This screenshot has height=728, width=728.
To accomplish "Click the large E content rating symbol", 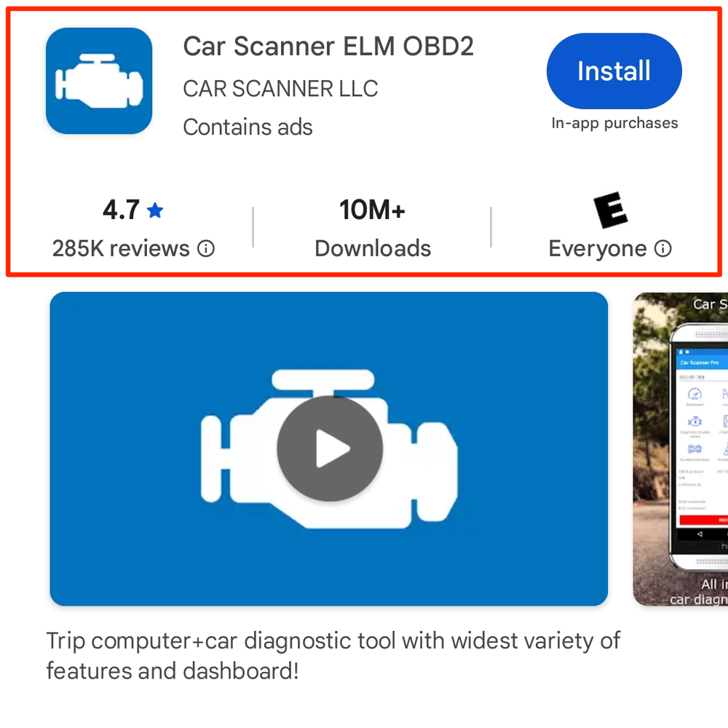I will click(x=611, y=210).
